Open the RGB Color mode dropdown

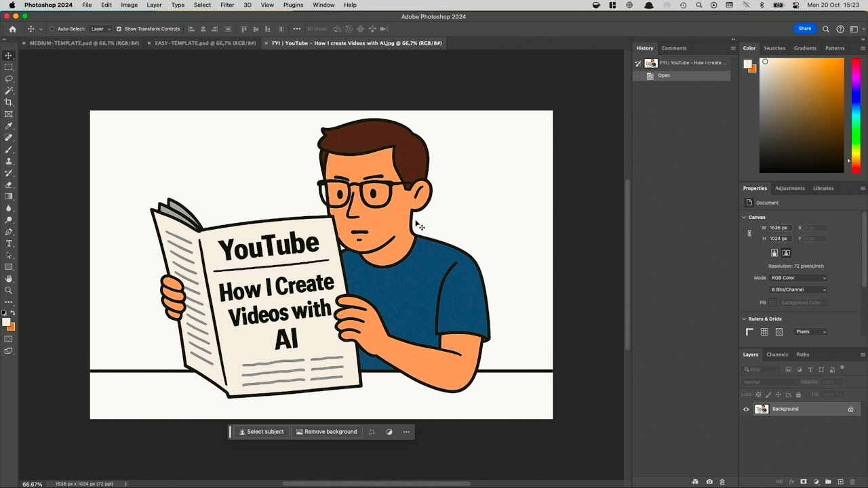click(x=799, y=278)
